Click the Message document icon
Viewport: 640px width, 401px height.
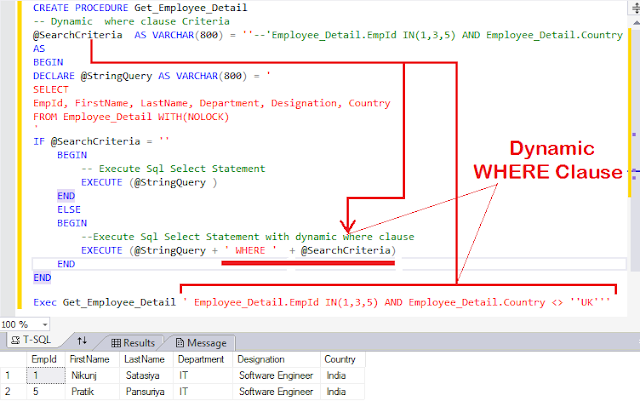tap(180, 343)
